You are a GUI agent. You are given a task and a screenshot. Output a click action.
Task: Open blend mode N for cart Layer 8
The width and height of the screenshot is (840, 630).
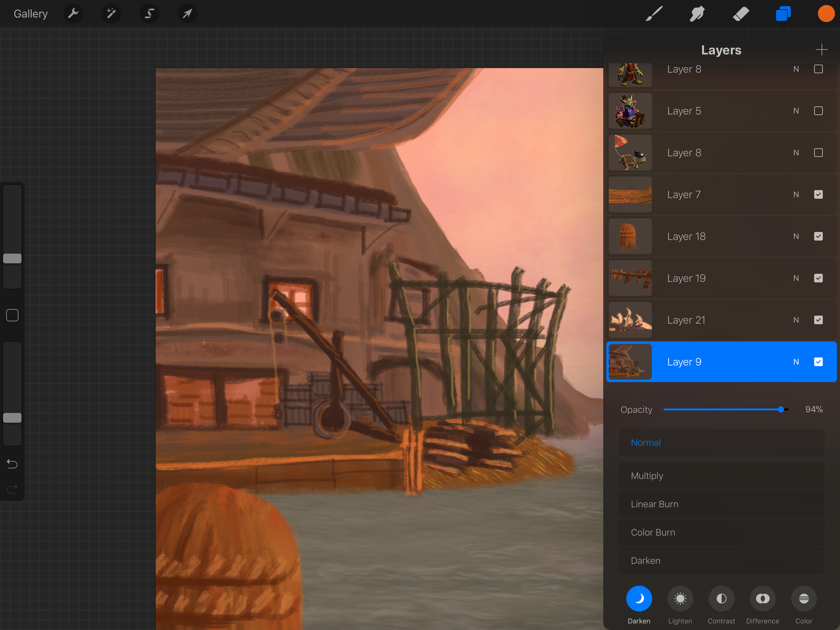(796, 153)
